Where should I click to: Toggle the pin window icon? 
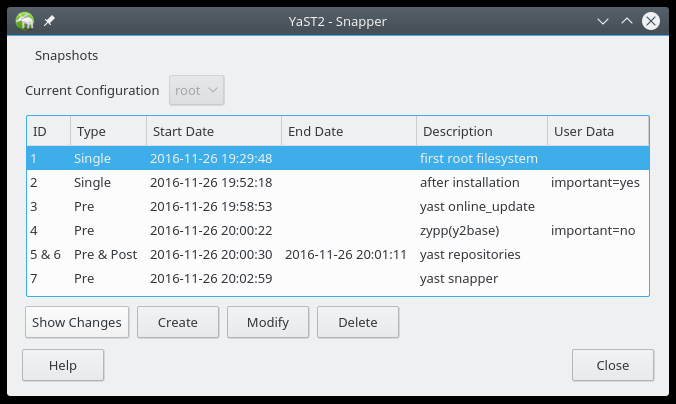coord(50,20)
